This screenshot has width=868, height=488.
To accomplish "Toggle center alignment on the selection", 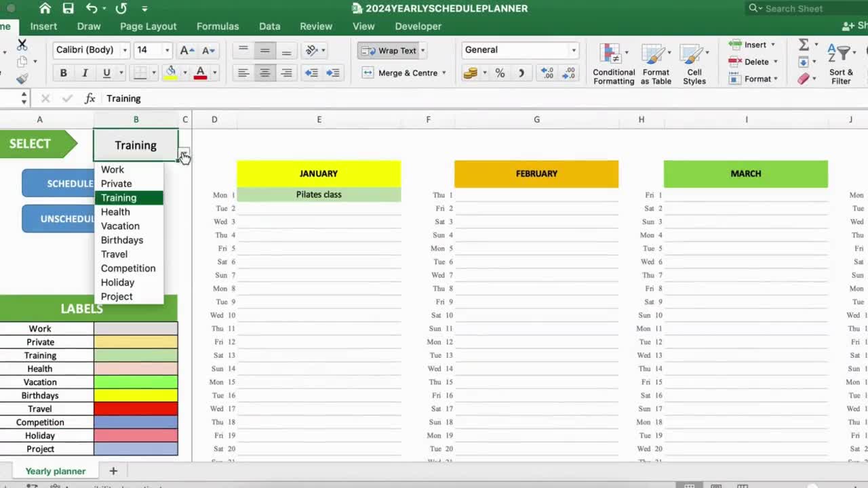I will [x=264, y=73].
